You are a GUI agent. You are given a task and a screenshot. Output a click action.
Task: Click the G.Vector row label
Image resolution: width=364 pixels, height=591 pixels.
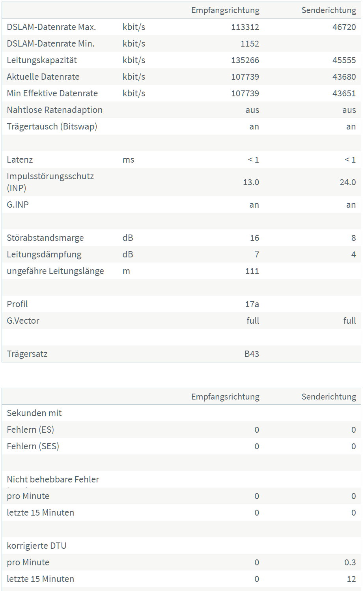[x=23, y=321]
